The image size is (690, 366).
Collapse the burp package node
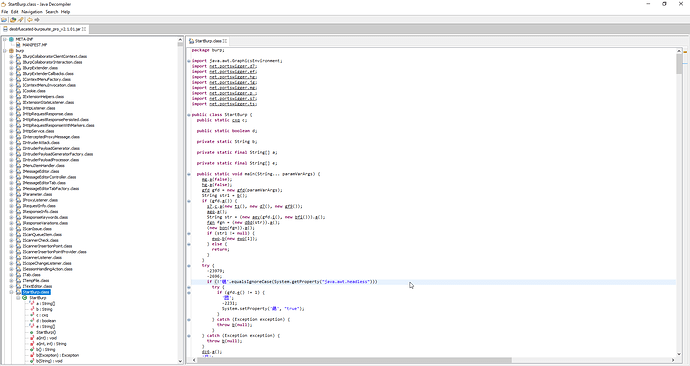tap(5, 51)
